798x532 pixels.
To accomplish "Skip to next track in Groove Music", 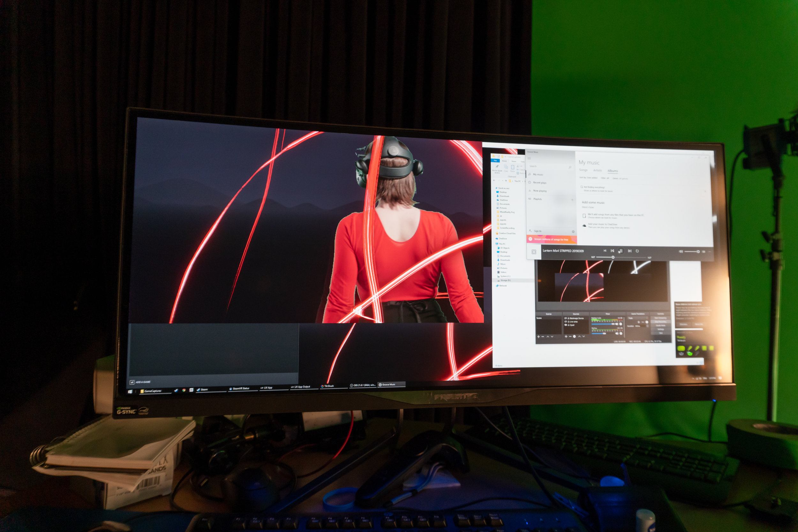I will 630,251.
